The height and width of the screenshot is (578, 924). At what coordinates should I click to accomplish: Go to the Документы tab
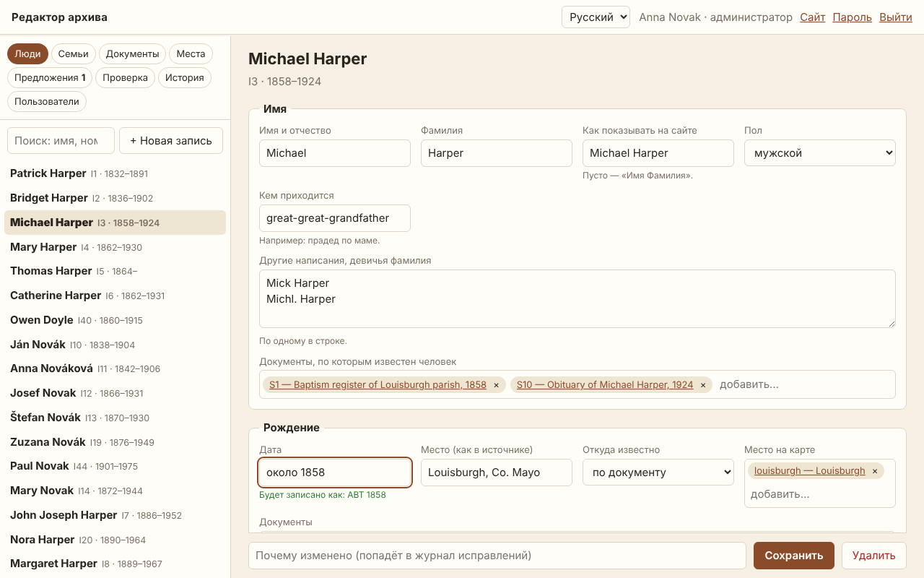(x=132, y=54)
